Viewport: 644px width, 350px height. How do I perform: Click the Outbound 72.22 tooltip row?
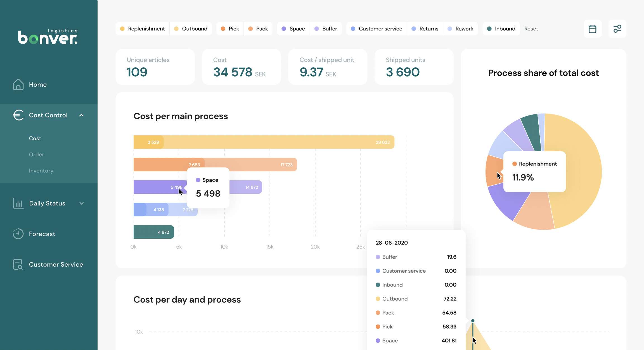click(x=416, y=299)
